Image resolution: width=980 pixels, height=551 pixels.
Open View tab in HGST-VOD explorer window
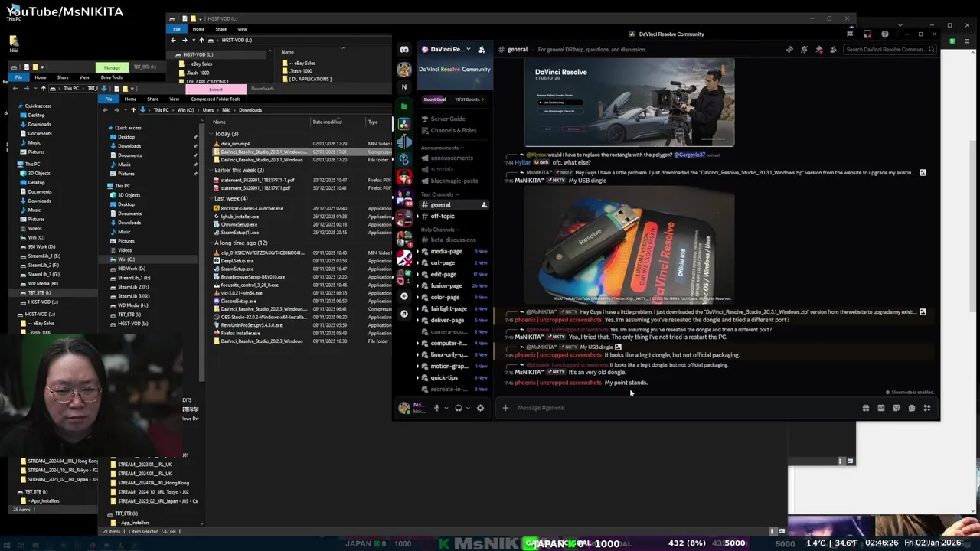point(242,29)
